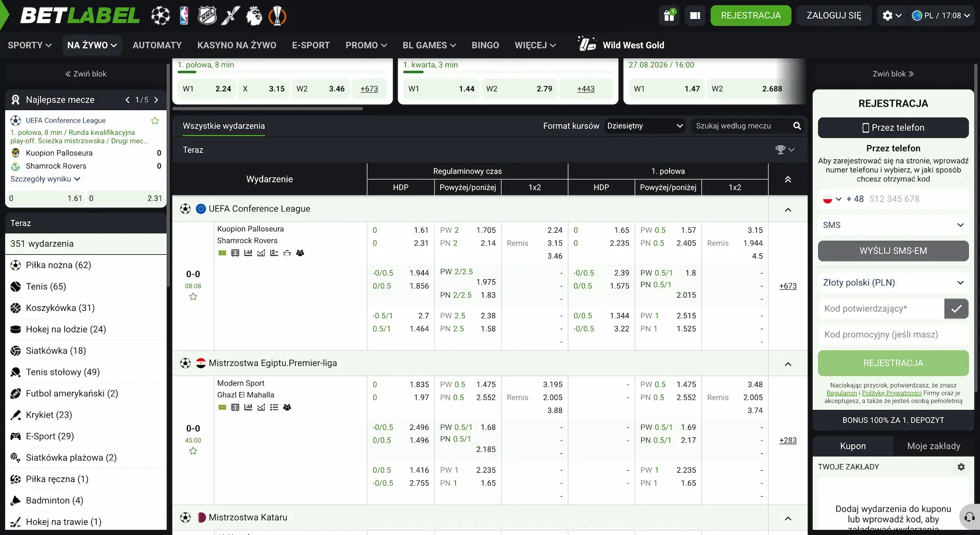
Task: Open the bet slip settings gear
Action: 961,467
